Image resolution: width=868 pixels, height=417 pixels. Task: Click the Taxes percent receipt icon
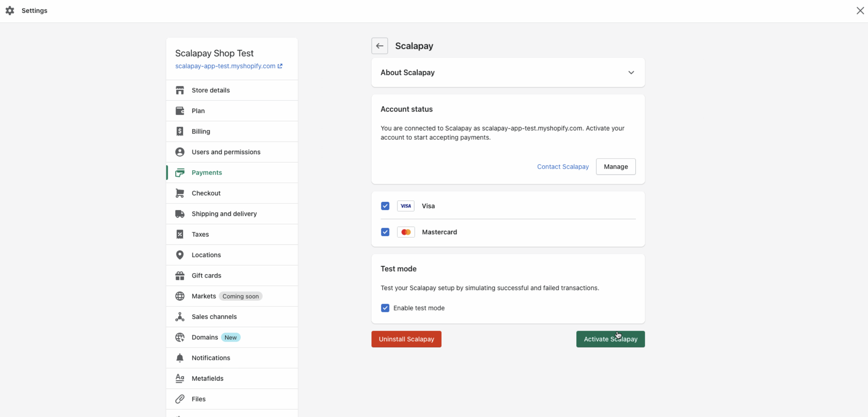click(180, 234)
